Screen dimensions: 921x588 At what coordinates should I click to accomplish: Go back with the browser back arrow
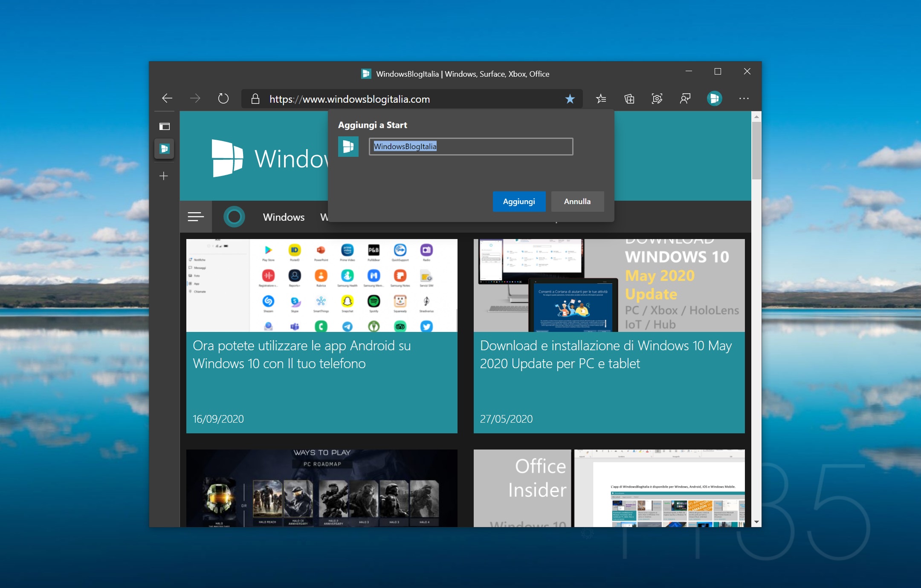coord(167,98)
